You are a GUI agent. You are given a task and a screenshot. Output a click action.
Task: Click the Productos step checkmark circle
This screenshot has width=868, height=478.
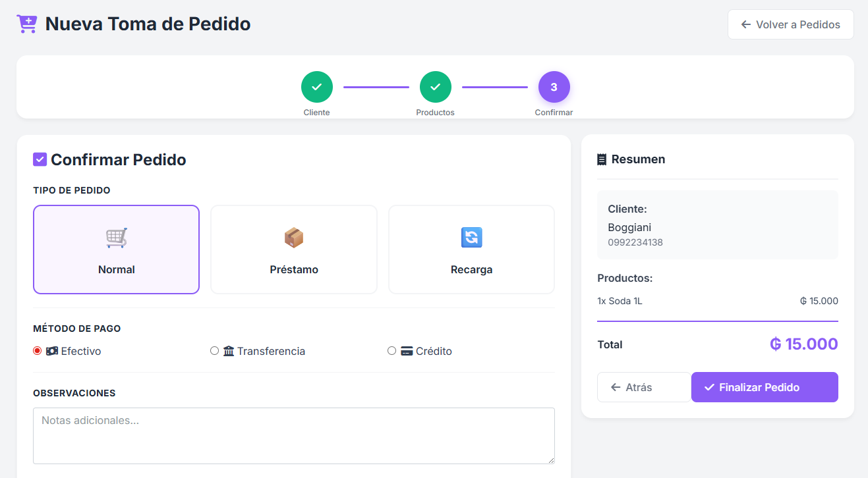436,87
